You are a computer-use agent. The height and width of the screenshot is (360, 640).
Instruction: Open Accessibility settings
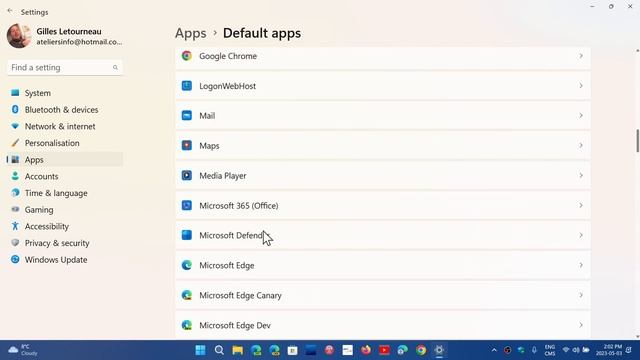(65, 227)
